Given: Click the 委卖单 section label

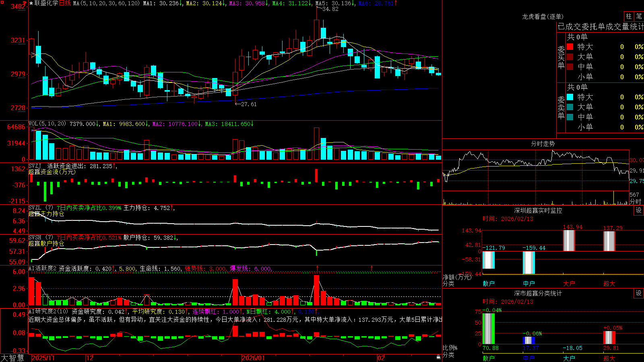Looking at the screenshot, I should tap(561, 107).
